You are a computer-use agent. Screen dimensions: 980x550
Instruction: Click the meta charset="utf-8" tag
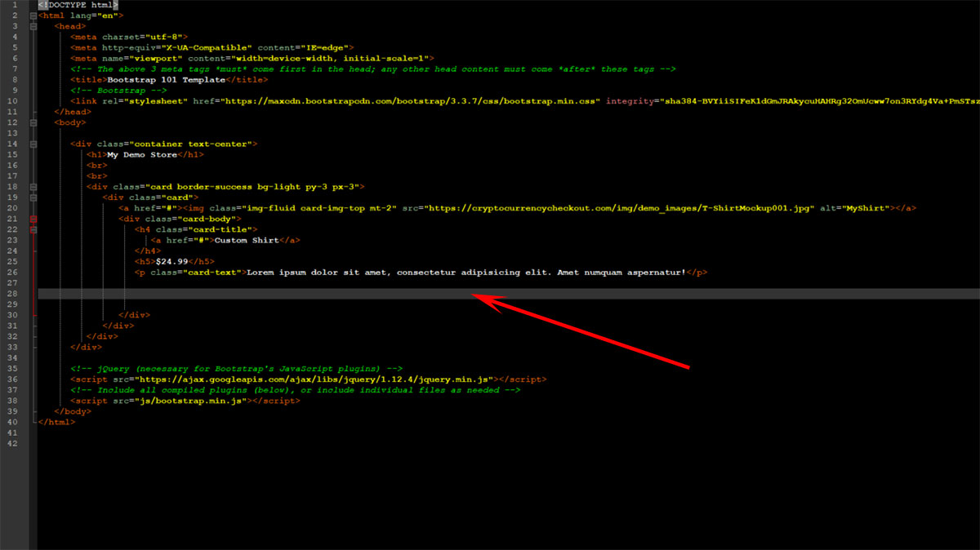(130, 37)
